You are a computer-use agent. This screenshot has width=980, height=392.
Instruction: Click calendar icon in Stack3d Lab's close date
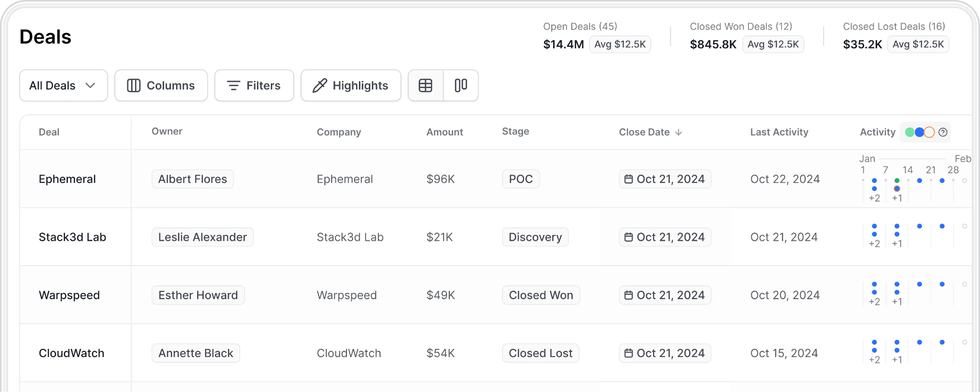(628, 237)
